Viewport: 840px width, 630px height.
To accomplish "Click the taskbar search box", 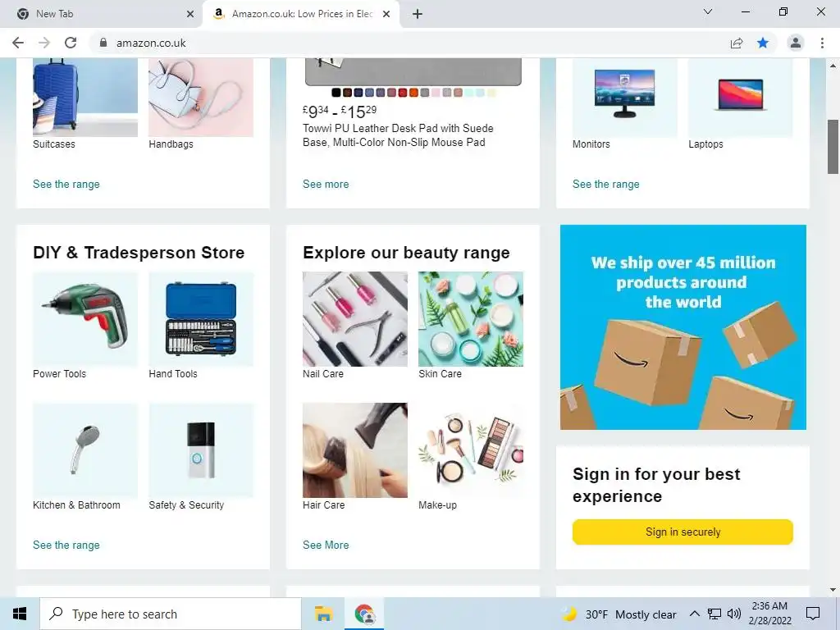I will tap(171, 614).
